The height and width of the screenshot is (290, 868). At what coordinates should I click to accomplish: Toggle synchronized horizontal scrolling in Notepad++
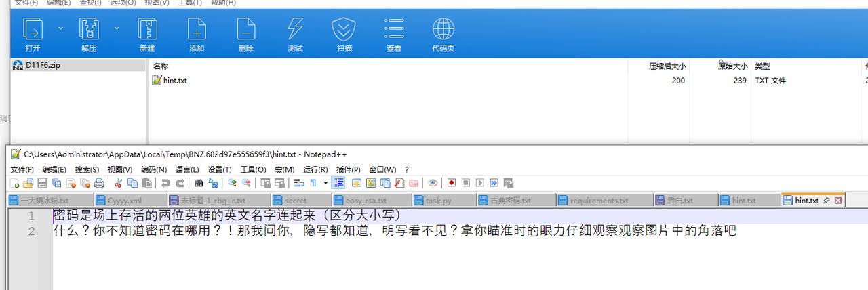click(279, 183)
